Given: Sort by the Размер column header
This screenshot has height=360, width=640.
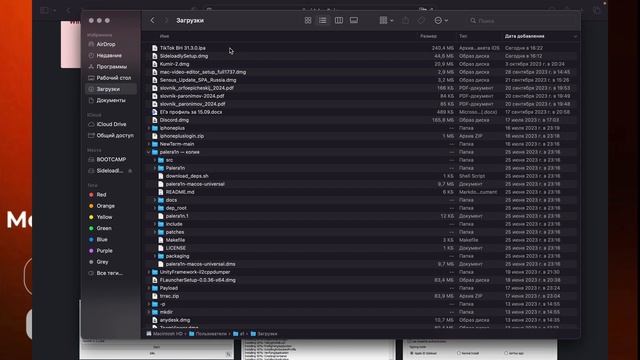Looking at the screenshot, I should pos(428,36).
